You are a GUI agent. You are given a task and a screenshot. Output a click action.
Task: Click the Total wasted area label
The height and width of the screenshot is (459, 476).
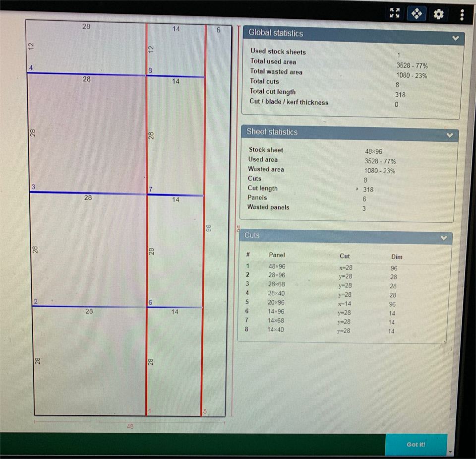[276, 71]
